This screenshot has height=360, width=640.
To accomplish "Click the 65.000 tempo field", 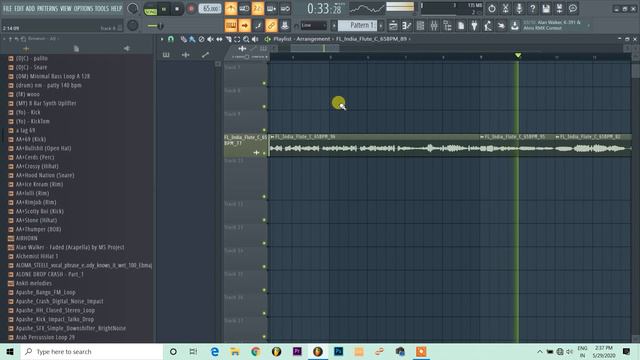I will coord(210,9).
